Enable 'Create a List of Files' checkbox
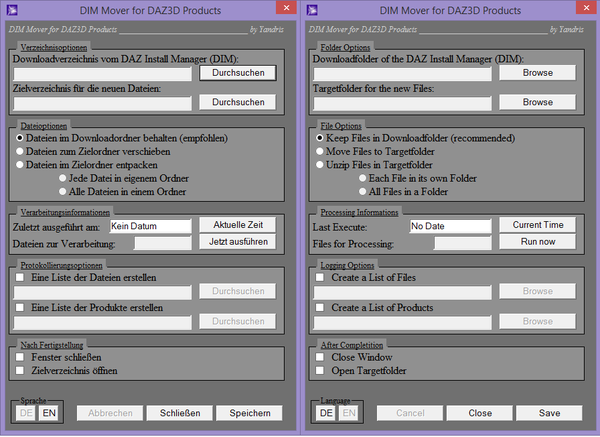This screenshot has height=437, width=600. tap(320, 277)
